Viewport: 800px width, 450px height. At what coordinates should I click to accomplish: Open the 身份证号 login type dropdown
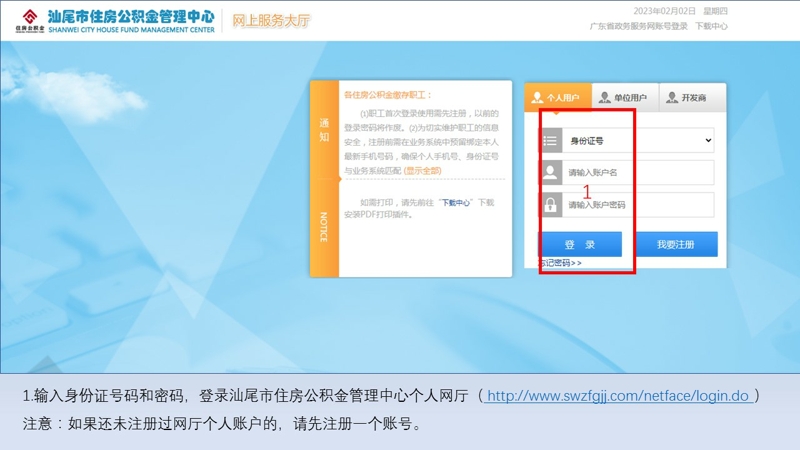click(640, 141)
